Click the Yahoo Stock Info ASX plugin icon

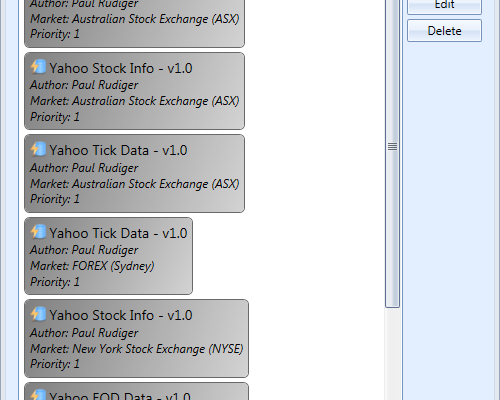pyautogui.click(x=38, y=67)
